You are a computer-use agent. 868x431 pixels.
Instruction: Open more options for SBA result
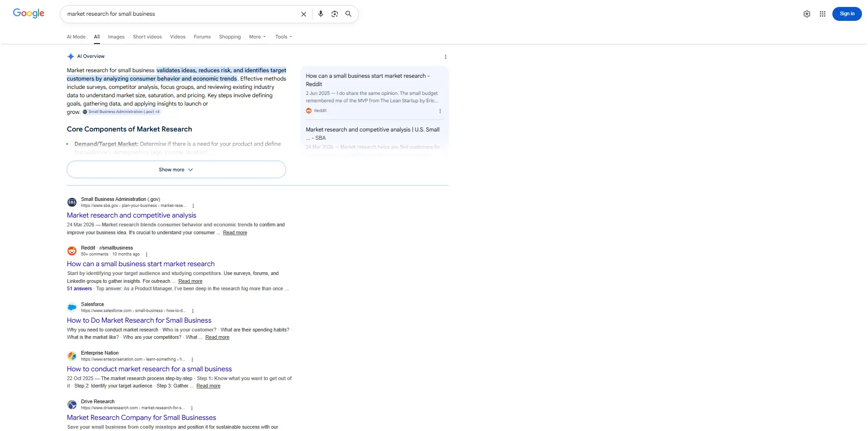pos(193,206)
